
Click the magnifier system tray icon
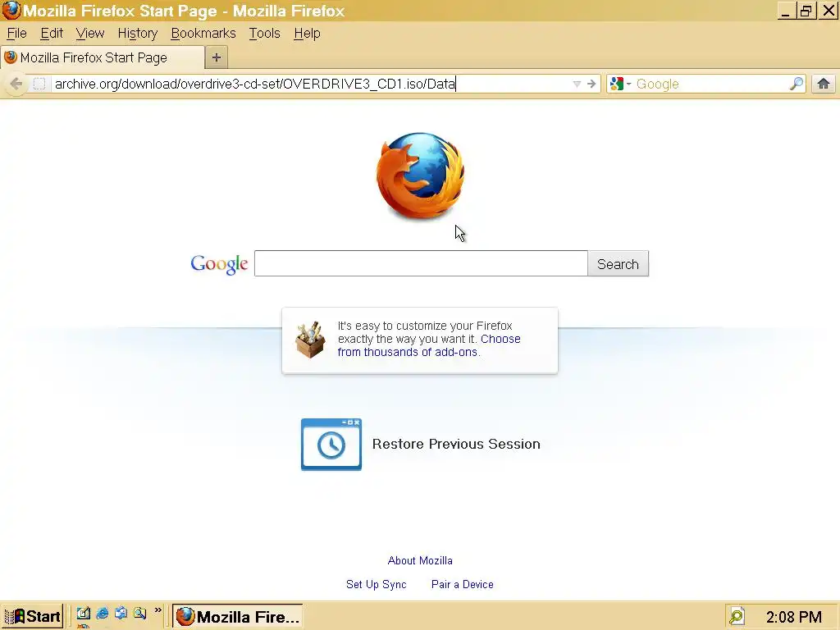[x=737, y=616]
